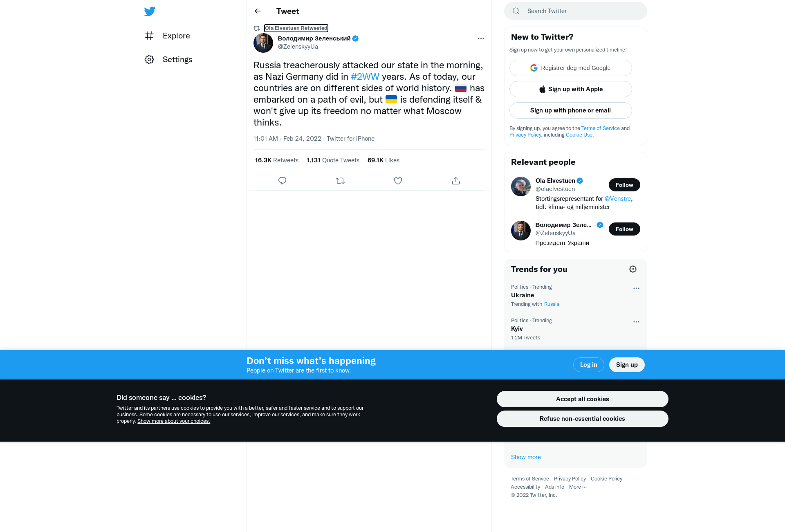Open more options for Ukraine trend

[636, 288]
